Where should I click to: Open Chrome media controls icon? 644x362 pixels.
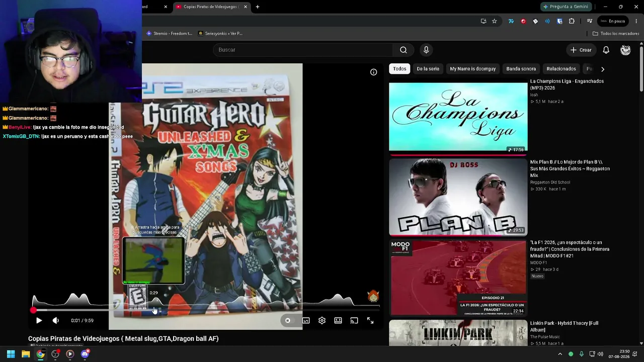(589, 21)
